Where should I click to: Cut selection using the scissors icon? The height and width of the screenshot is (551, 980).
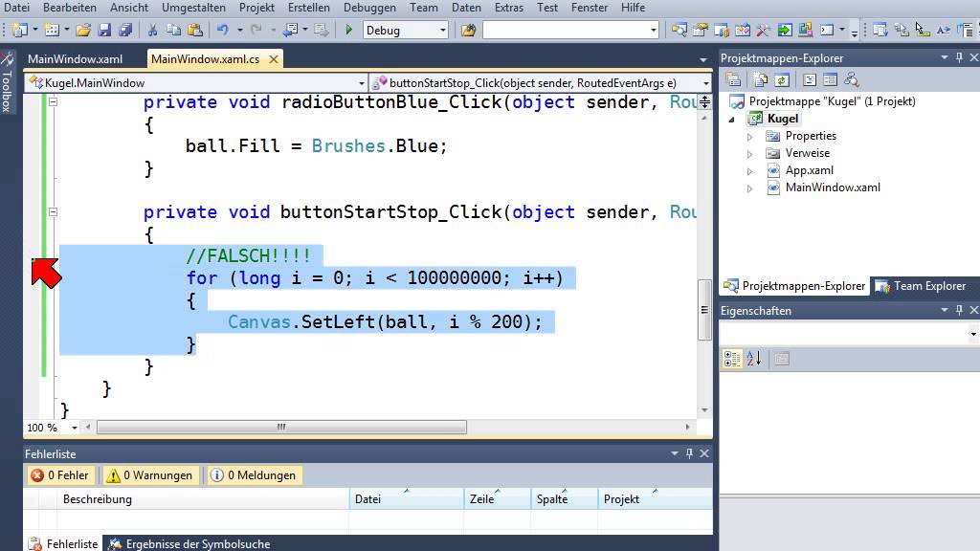pos(152,30)
